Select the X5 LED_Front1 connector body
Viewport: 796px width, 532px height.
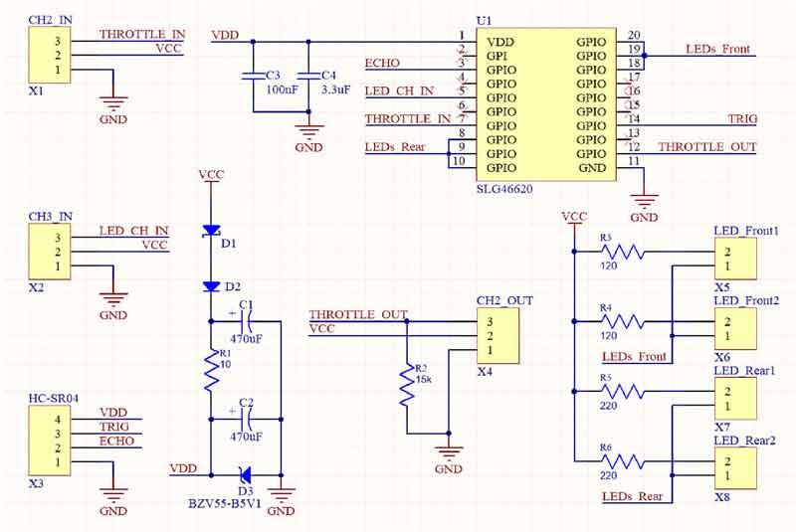[x=735, y=259]
